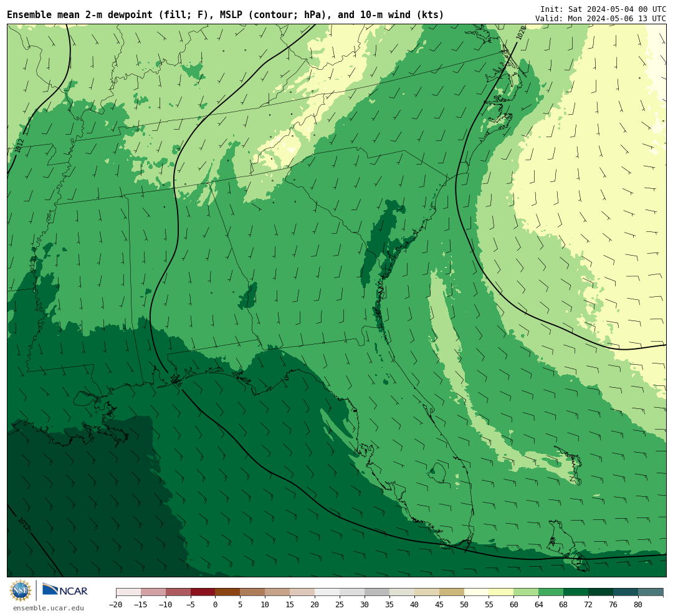Viewport: 673px width, 616px height.
Task: Pick the 64 to 68 medium green swatch
Action: 551,592
